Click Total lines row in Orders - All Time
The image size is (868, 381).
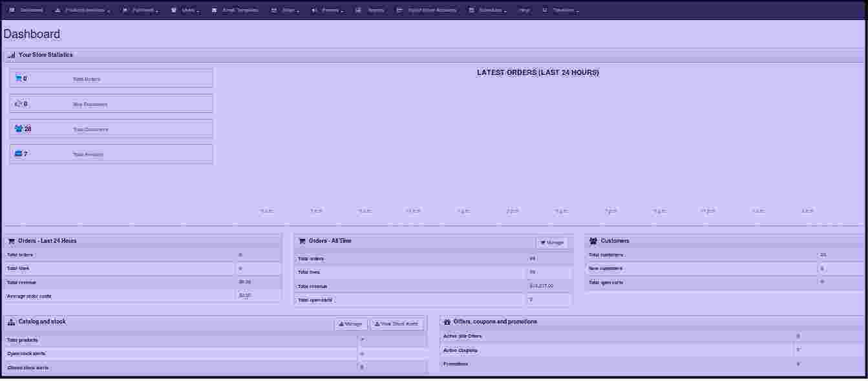pos(433,272)
